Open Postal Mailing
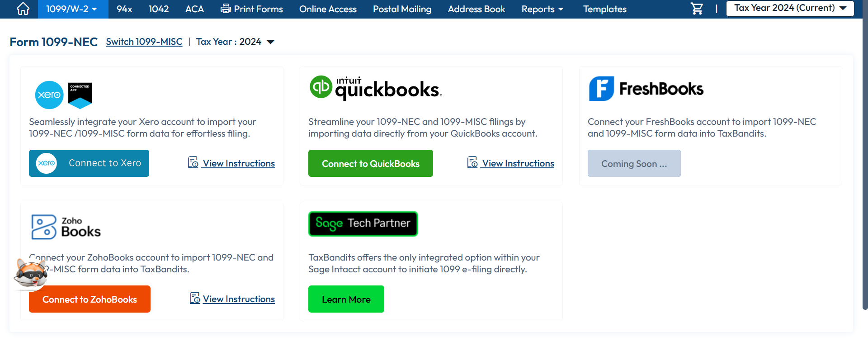The width and height of the screenshot is (868, 342). point(402,9)
